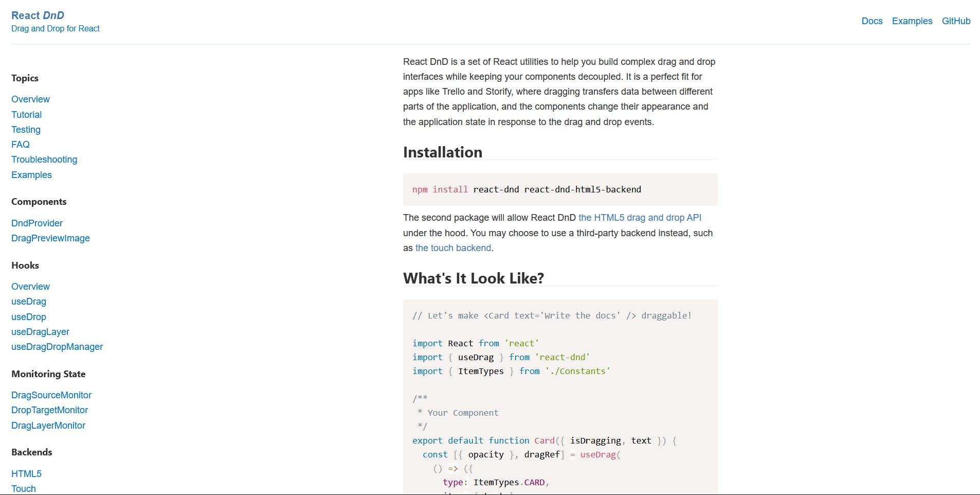Viewport: 980px width, 495px height.
Task: Click the Topics sidebar heading
Action: click(25, 78)
